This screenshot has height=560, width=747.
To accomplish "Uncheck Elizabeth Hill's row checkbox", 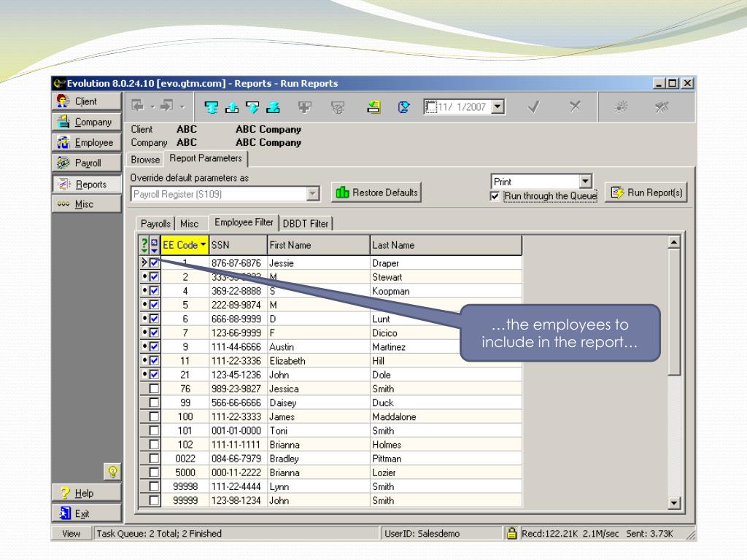I will click(154, 360).
